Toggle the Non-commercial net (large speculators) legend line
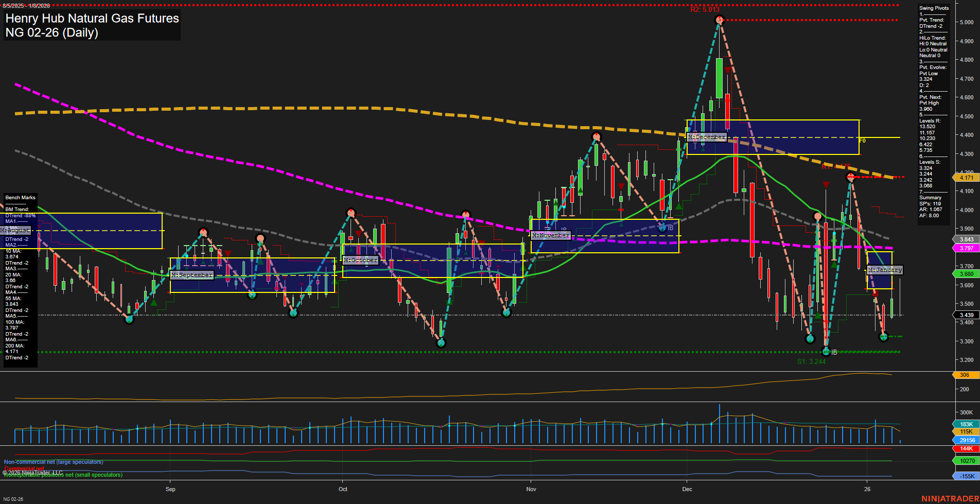This screenshot has height=504, width=980. pos(52,462)
